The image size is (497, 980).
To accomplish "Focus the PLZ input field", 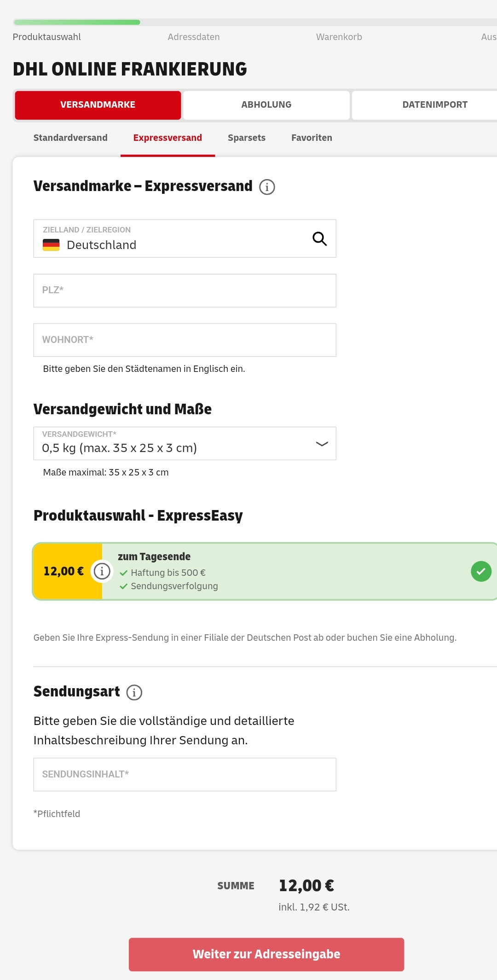I will (185, 290).
